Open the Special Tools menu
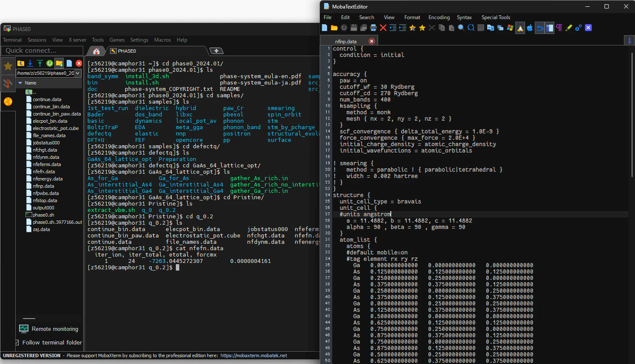 [x=496, y=17]
